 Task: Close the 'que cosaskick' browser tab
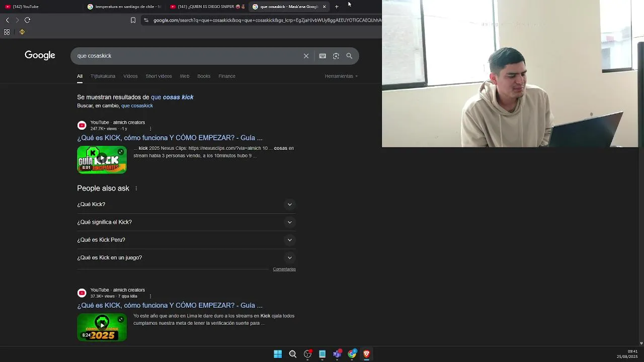[324, 7]
